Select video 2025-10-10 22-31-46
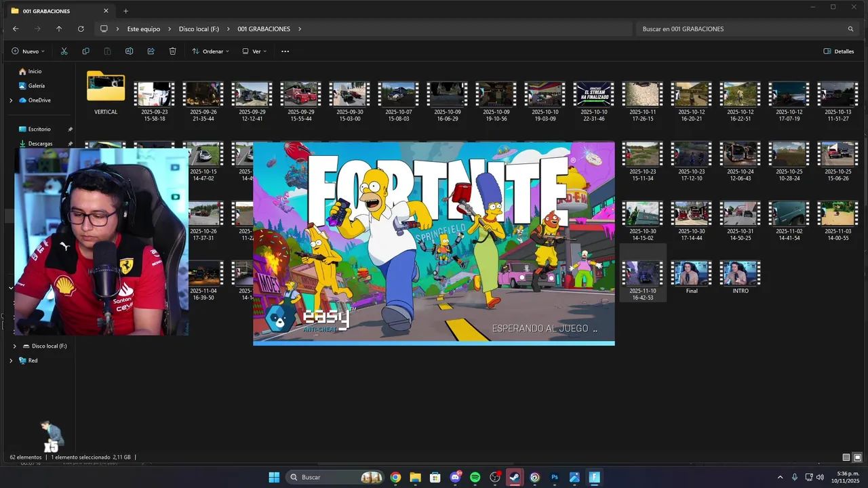 pyautogui.click(x=593, y=102)
